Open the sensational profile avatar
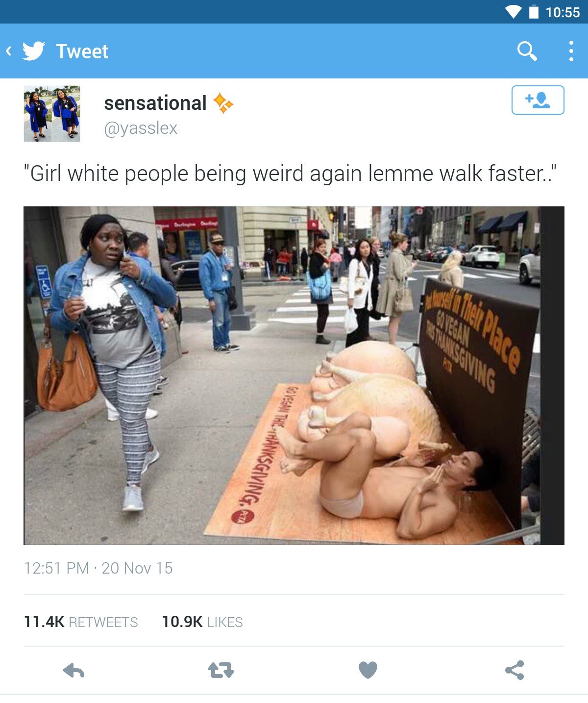Image resolution: width=588 pixels, height=703 pixels. 52,114
